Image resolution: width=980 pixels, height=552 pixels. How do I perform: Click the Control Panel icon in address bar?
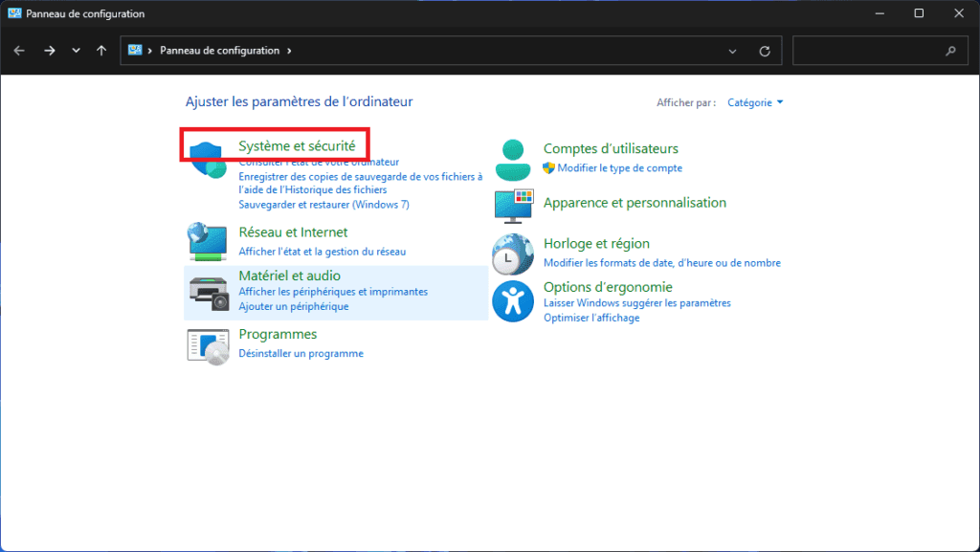[x=135, y=50]
